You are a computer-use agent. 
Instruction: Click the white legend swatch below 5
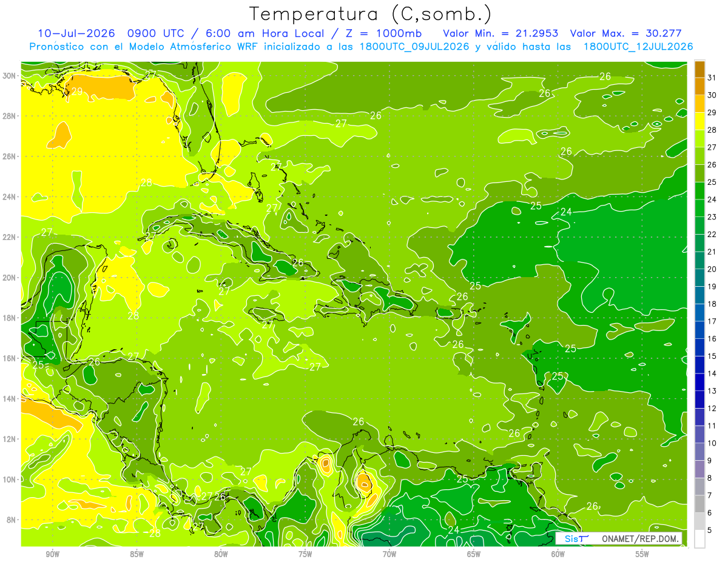[x=699, y=539]
